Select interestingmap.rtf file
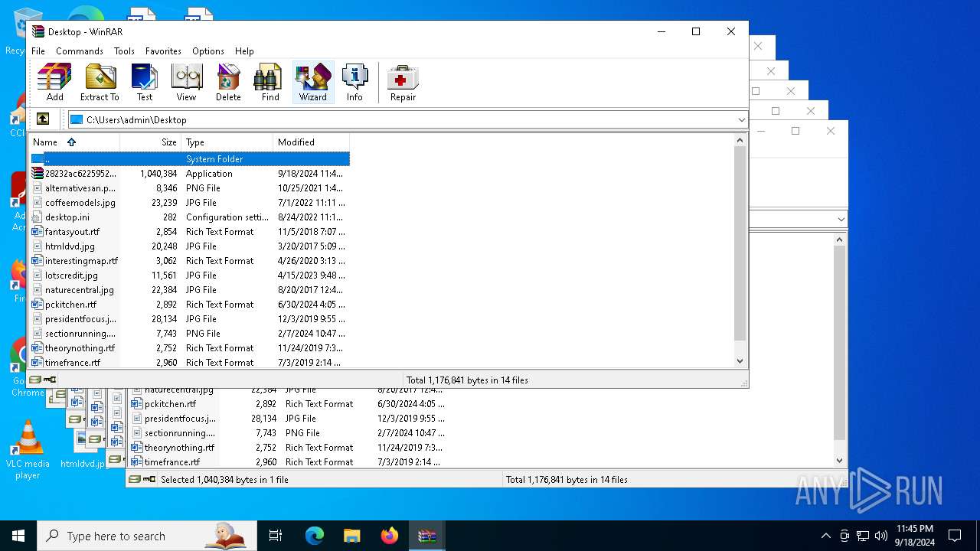This screenshot has height=551, width=980. [x=189, y=261]
